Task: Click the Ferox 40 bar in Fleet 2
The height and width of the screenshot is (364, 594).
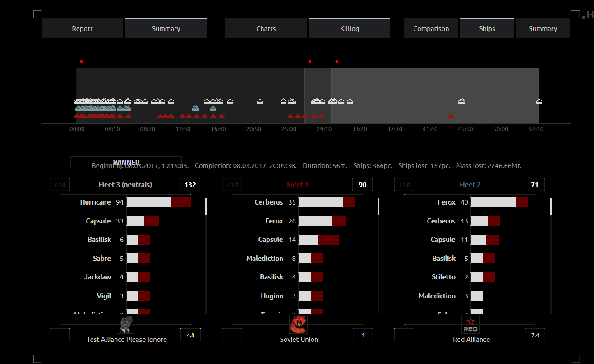Action: pyautogui.click(x=500, y=202)
